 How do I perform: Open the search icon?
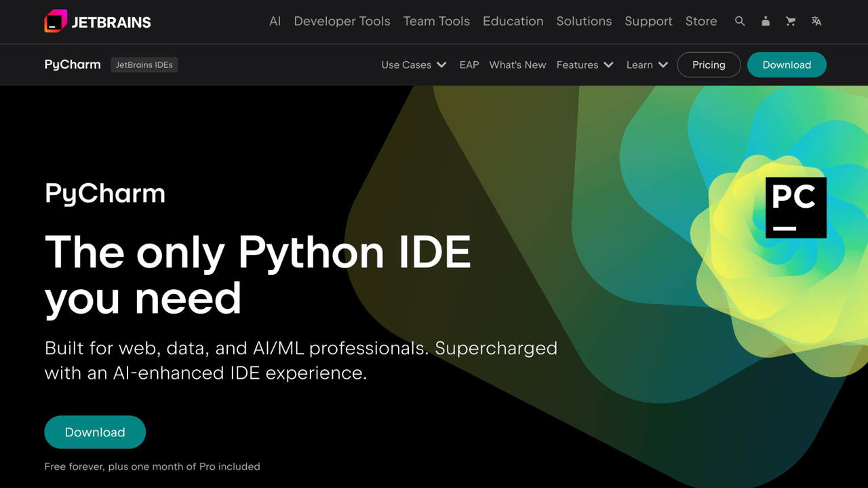pyautogui.click(x=740, y=21)
